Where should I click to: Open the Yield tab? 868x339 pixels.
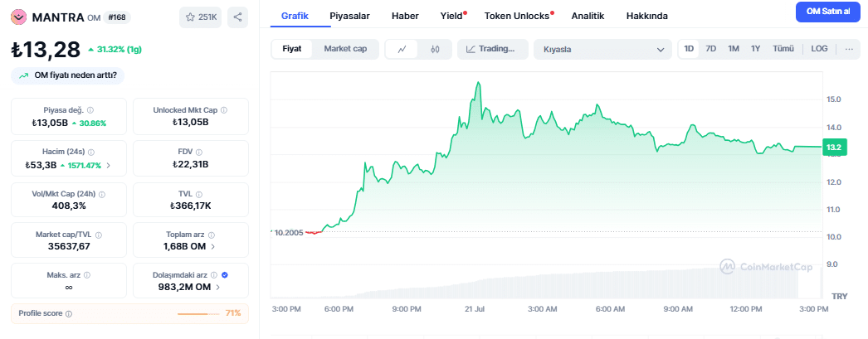(451, 16)
